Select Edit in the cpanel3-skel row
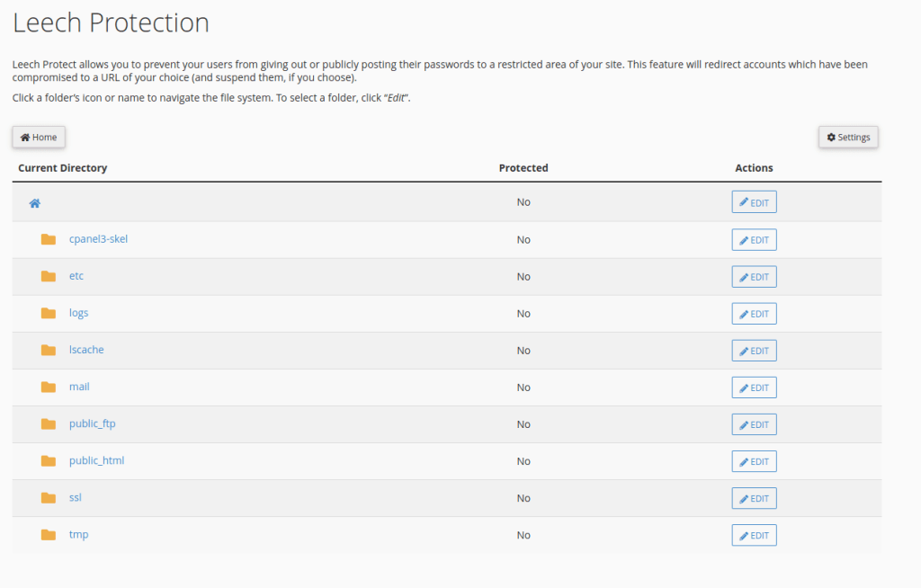Screen dimensions: 921x588 754,240
